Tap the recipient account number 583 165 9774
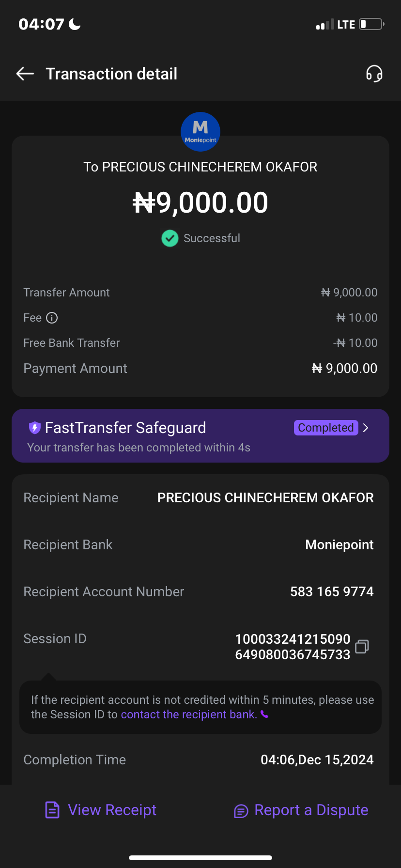The height and width of the screenshot is (868, 401). pyautogui.click(x=332, y=591)
